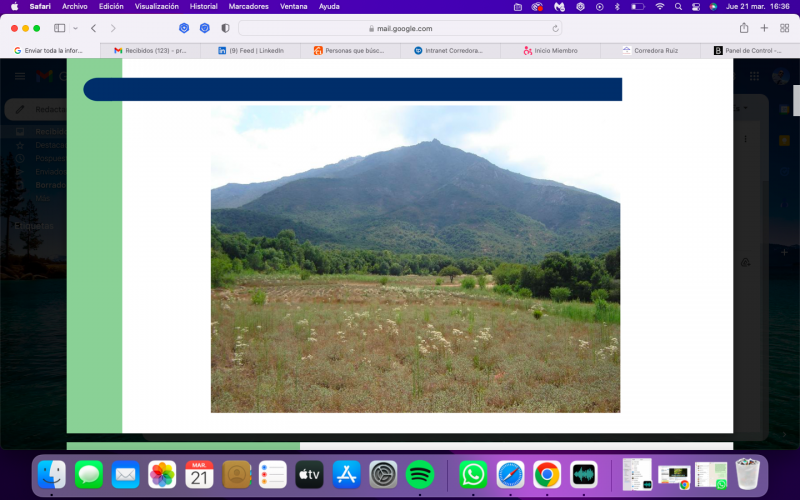The width and height of the screenshot is (800, 500).
Task: Open Spotlight search in menu bar
Action: click(x=678, y=7)
